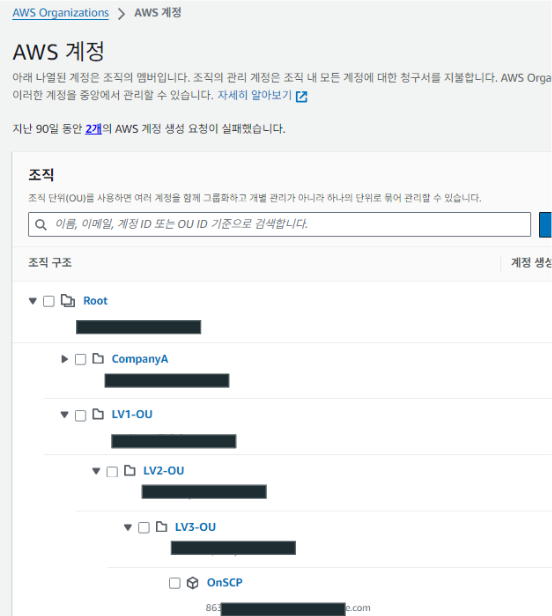The image size is (552, 616).
Task: Click the CompanyA folder icon
Action: click(98, 359)
